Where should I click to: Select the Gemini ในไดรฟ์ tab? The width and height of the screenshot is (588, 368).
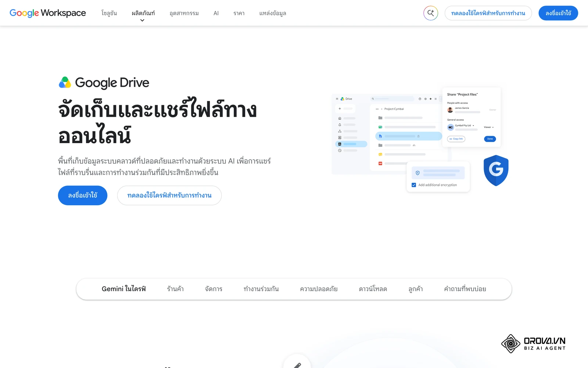(124, 289)
